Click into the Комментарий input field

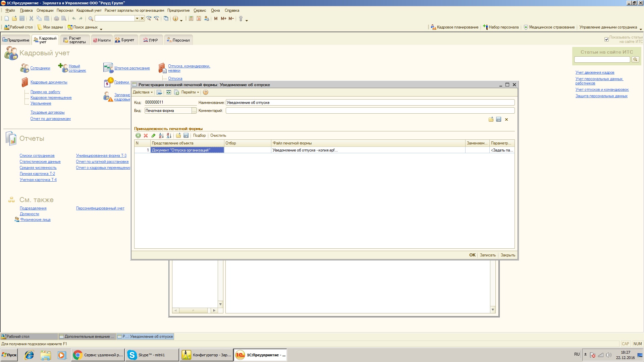370,111
